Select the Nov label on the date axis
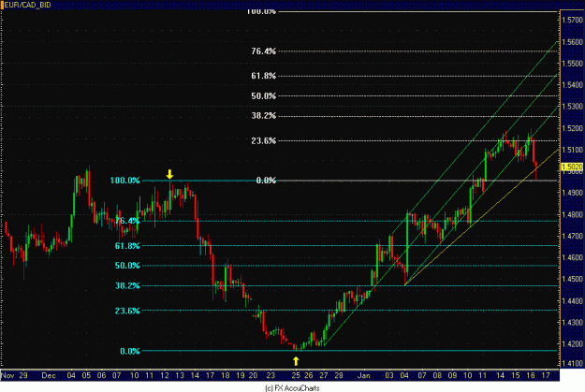The width and height of the screenshot is (585, 392). pos(7,375)
